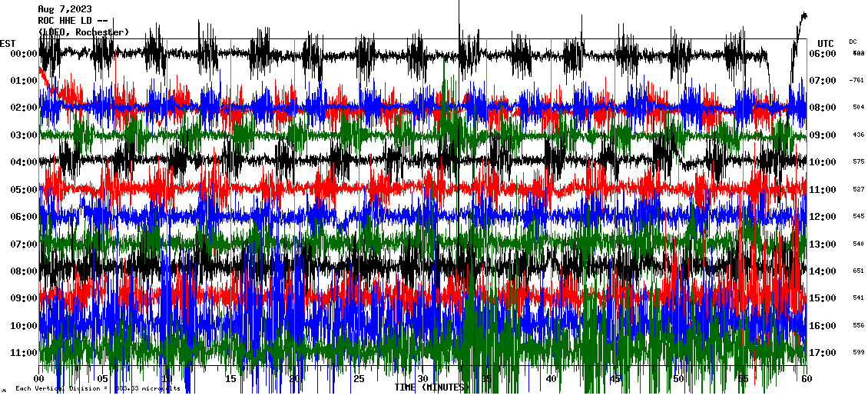Select the 03:00 EST row label

click(23, 135)
